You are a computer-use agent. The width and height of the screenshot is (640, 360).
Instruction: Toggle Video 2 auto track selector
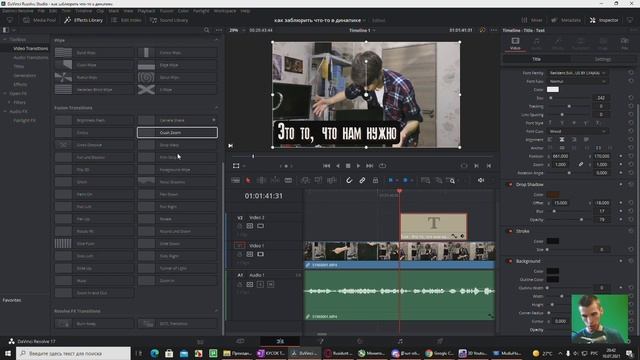250,226
